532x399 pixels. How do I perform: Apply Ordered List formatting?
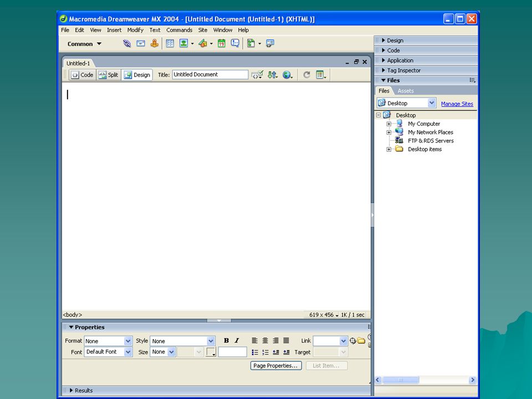click(265, 352)
